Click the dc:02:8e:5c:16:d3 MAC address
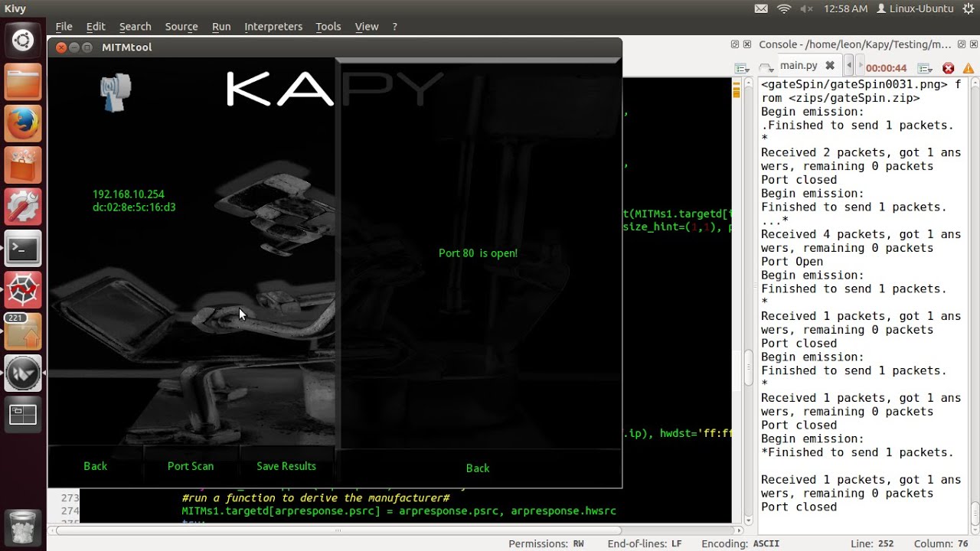The image size is (980, 551). pos(134,207)
